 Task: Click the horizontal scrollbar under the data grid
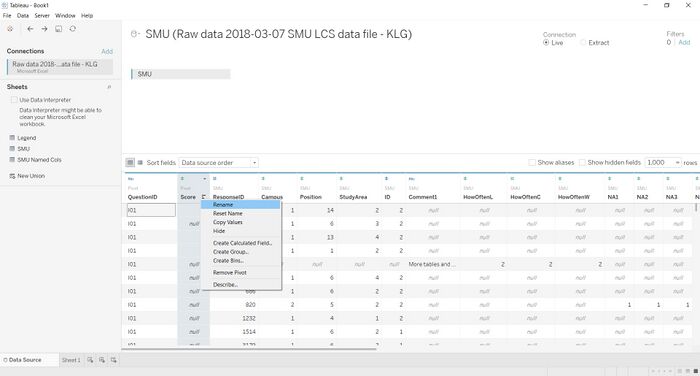coord(250,349)
